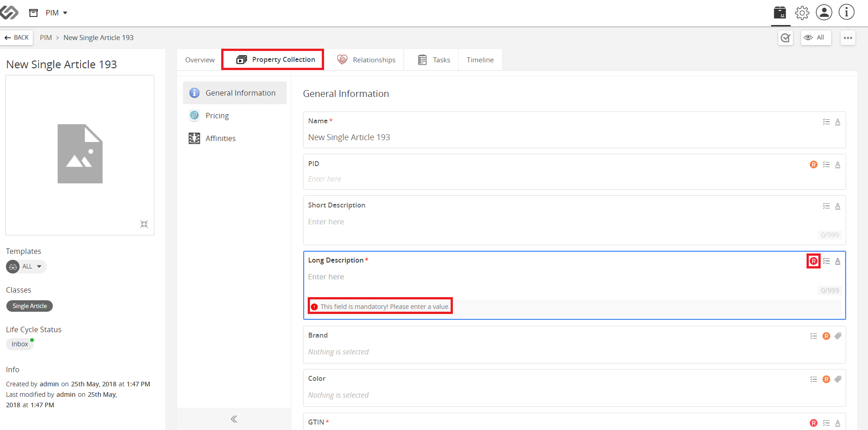Select General Information in sidebar
The width and height of the screenshot is (868, 430).
[x=235, y=93]
